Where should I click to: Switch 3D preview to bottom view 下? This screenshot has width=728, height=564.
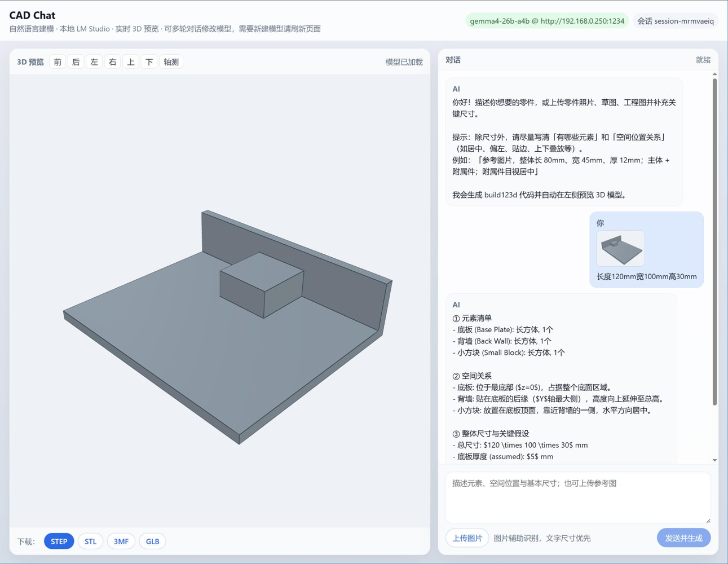click(x=149, y=62)
